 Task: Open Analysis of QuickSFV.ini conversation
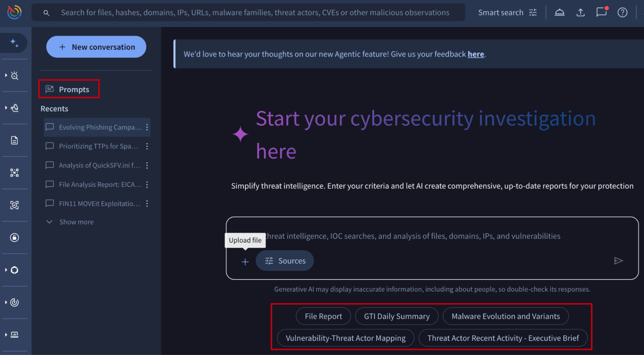(x=99, y=165)
